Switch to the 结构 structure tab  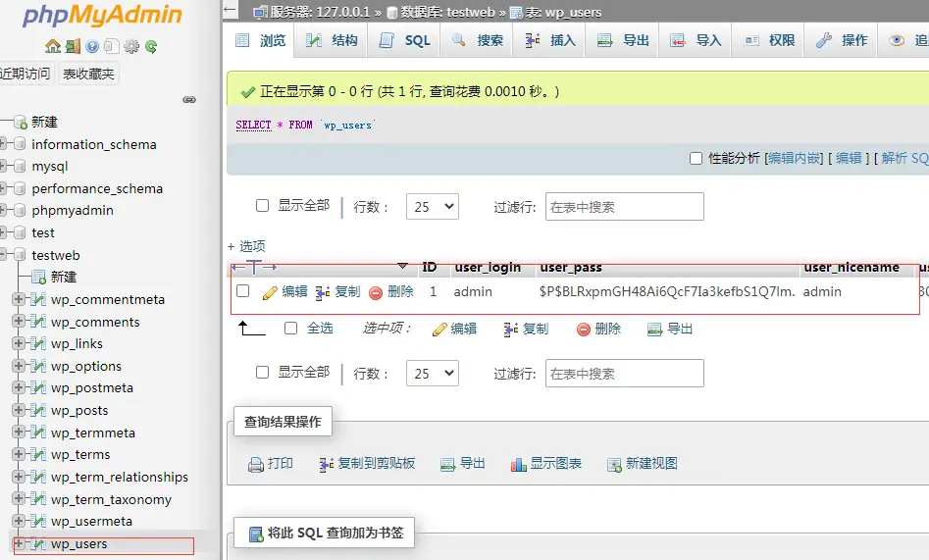point(332,40)
